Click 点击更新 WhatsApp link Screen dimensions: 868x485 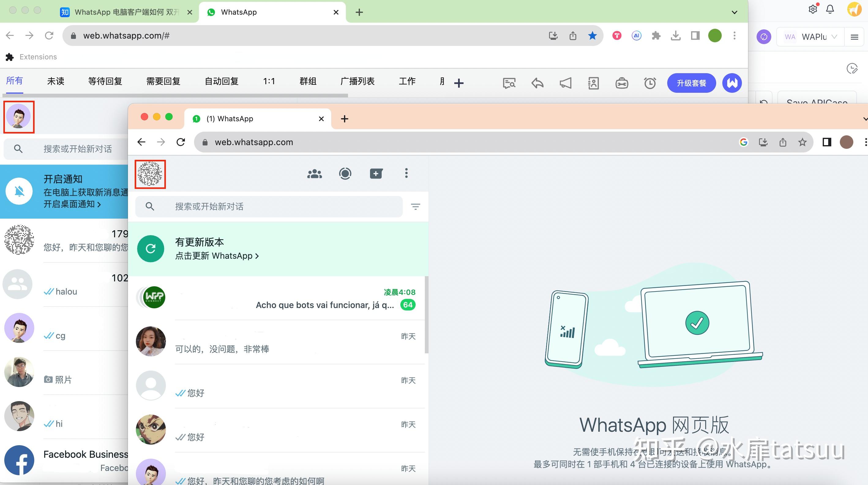click(x=217, y=256)
